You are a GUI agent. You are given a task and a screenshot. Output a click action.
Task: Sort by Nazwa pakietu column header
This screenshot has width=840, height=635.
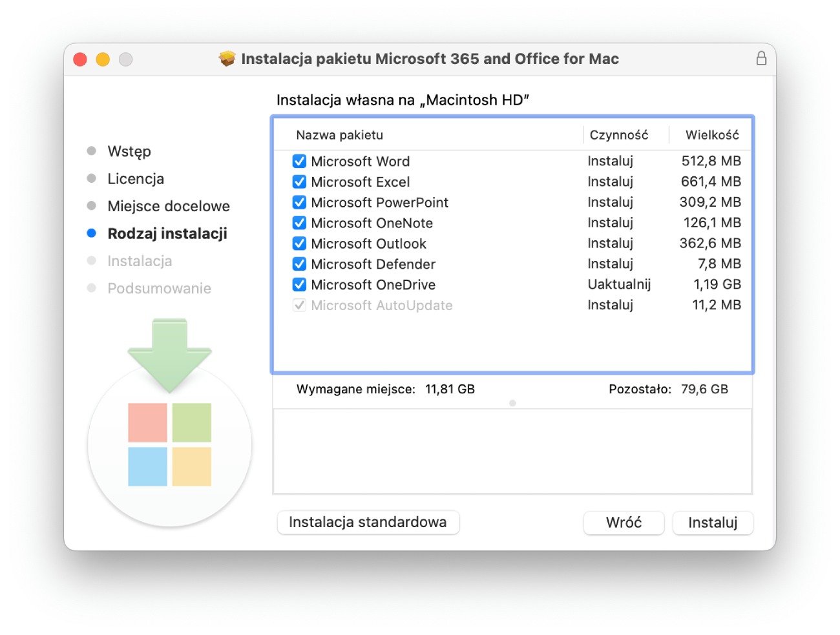pos(339,135)
